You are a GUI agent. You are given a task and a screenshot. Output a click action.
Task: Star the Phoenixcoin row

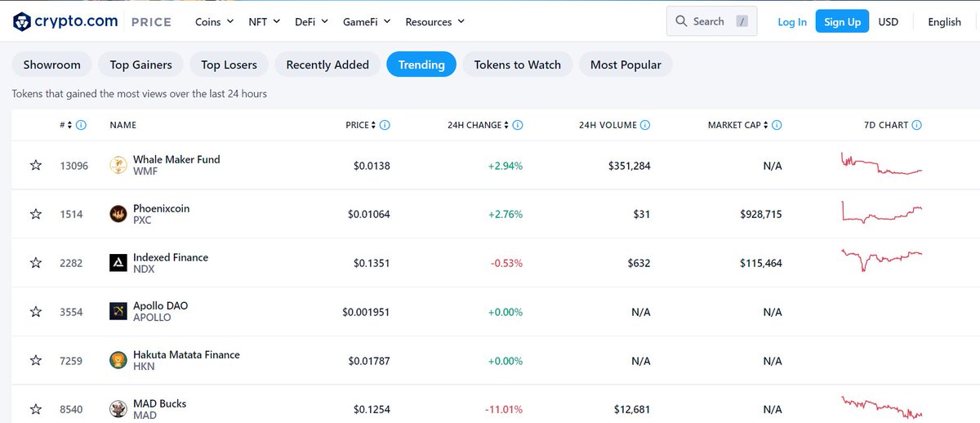pos(36,214)
